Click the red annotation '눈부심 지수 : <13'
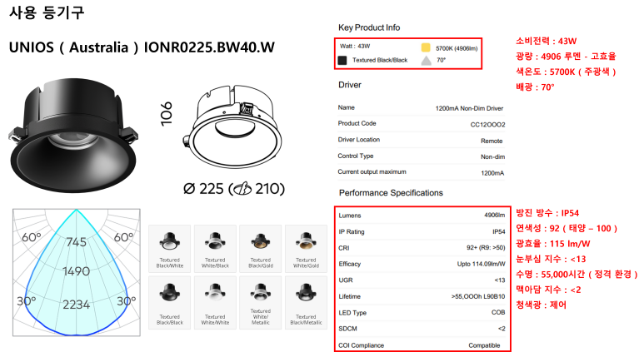 (551, 259)
